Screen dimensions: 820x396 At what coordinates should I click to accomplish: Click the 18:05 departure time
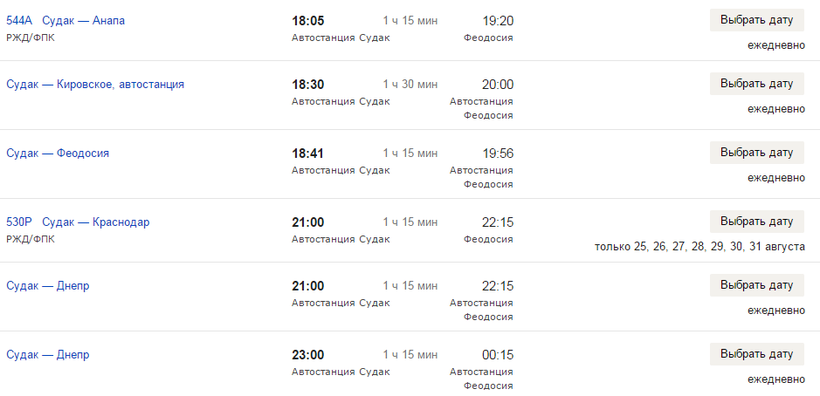pos(308,21)
